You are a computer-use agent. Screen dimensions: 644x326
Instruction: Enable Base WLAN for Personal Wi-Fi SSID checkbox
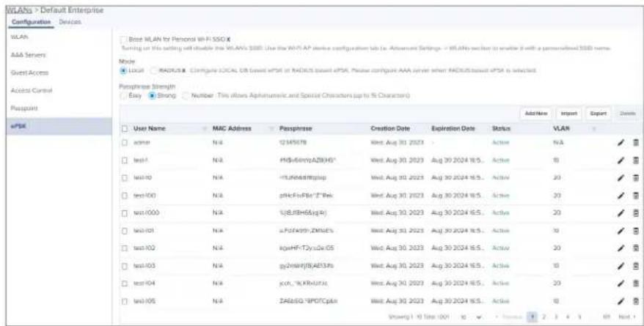(124, 40)
